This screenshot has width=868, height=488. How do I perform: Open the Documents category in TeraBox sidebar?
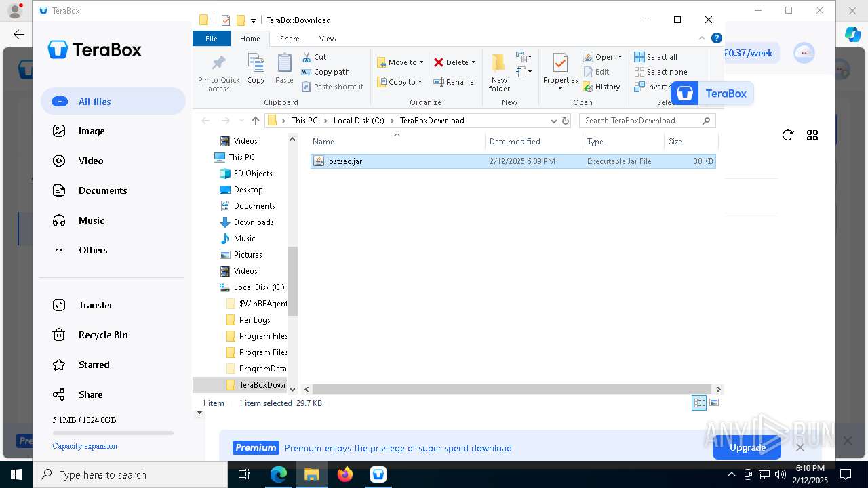[102, 191]
